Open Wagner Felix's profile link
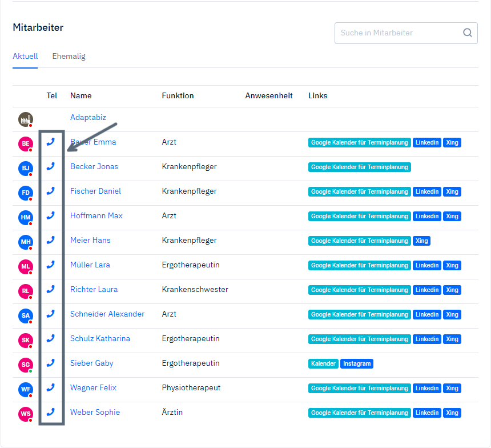The width and height of the screenshot is (491, 448). tap(93, 388)
